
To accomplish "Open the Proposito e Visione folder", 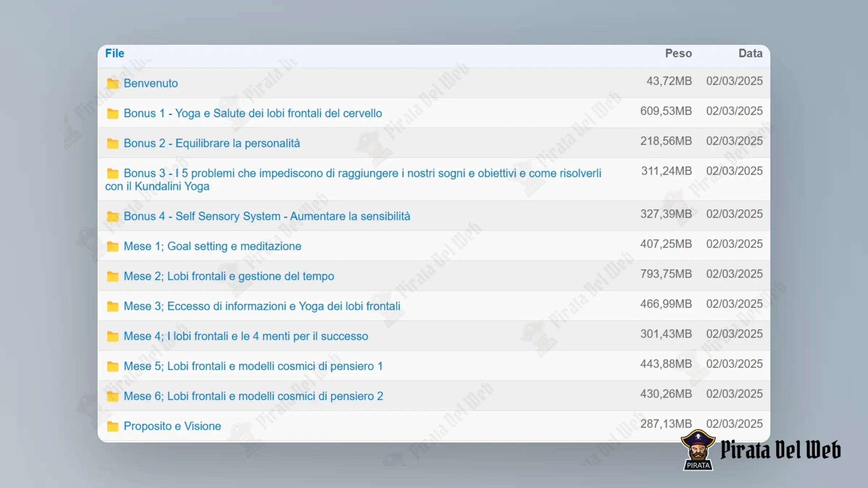I will 172,426.
